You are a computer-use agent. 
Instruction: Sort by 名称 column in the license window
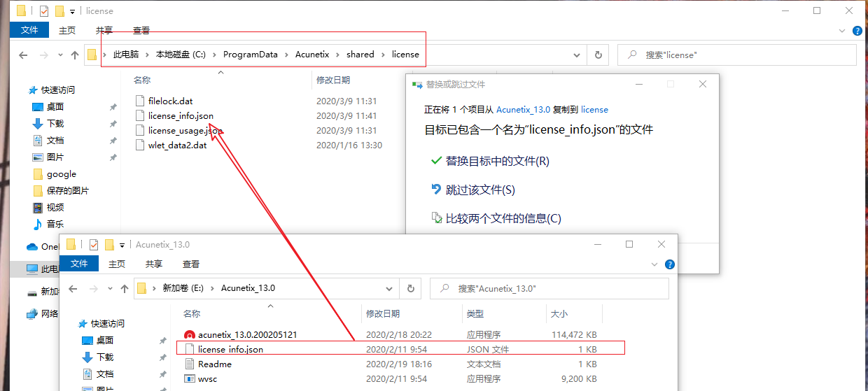coord(142,80)
